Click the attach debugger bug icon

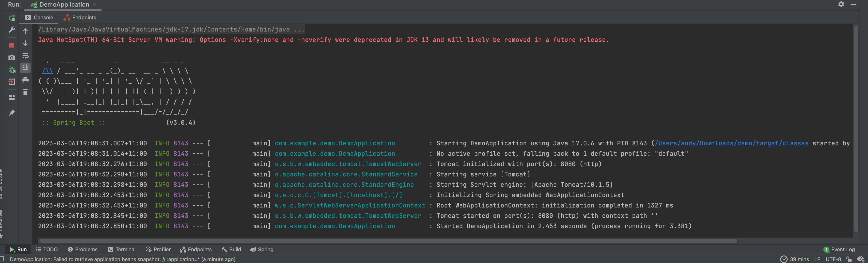click(x=12, y=70)
